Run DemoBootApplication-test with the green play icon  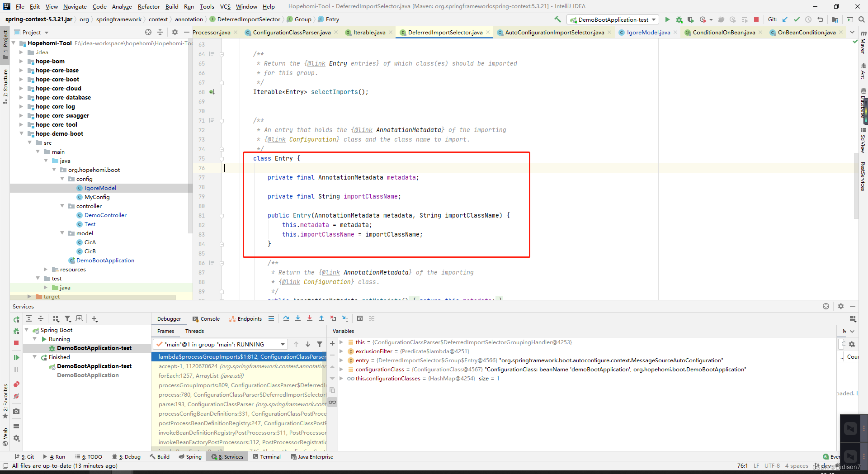click(667, 19)
